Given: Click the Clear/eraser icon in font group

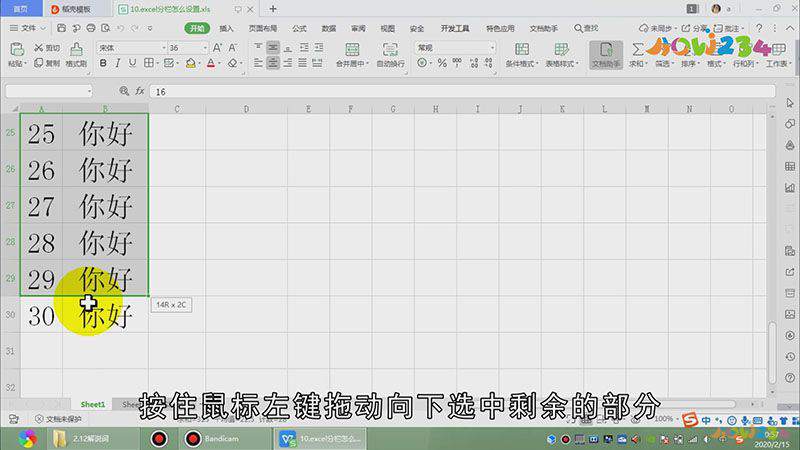Looking at the screenshot, I should (232, 63).
